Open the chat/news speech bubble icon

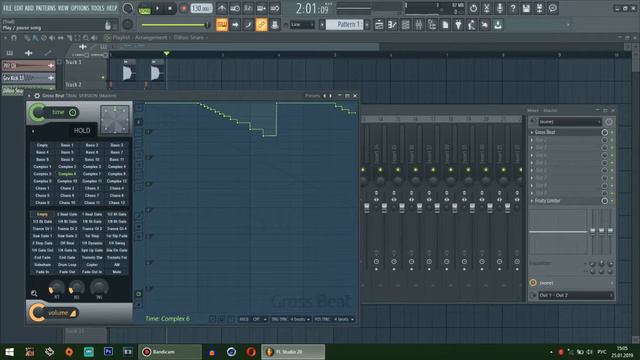point(553,8)
